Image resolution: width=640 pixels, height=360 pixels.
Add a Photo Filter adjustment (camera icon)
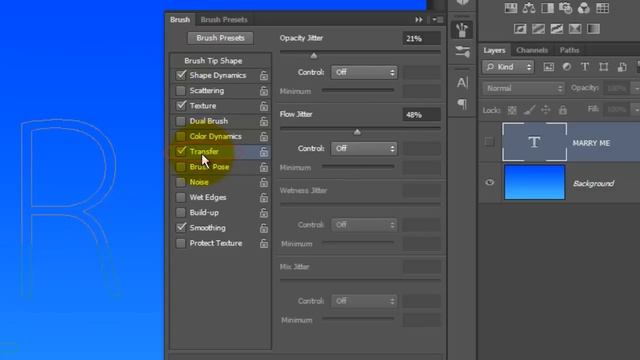566,8
